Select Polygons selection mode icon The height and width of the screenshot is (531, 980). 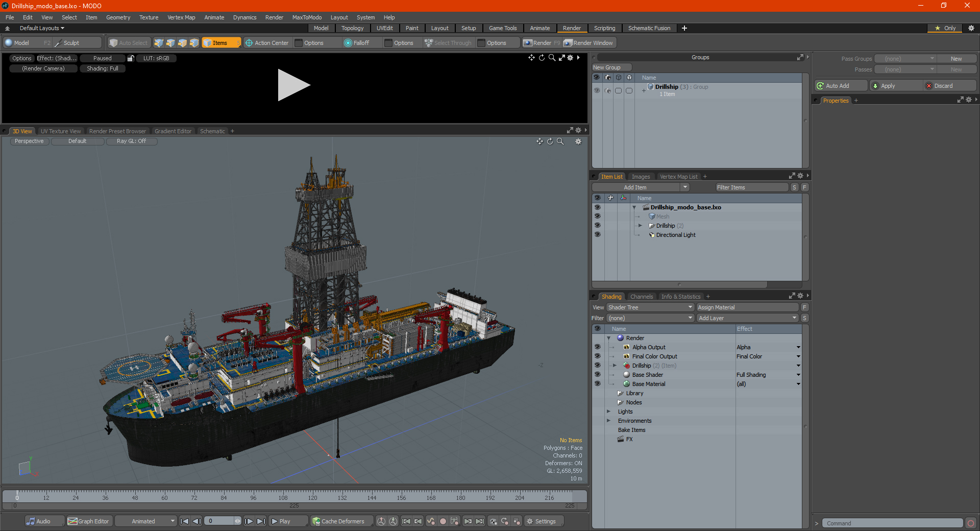click(182, 43)
